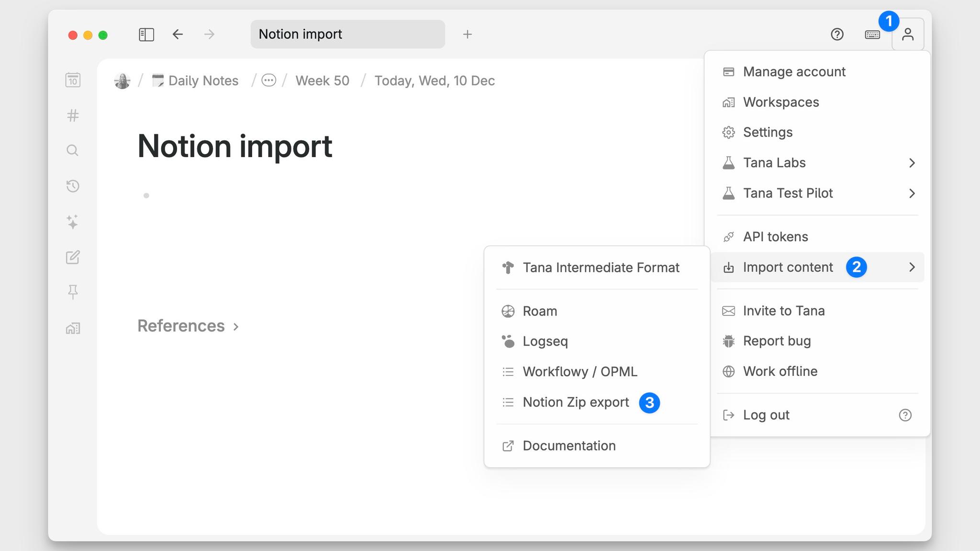Toggle Work offline

(x=817, y=371)
